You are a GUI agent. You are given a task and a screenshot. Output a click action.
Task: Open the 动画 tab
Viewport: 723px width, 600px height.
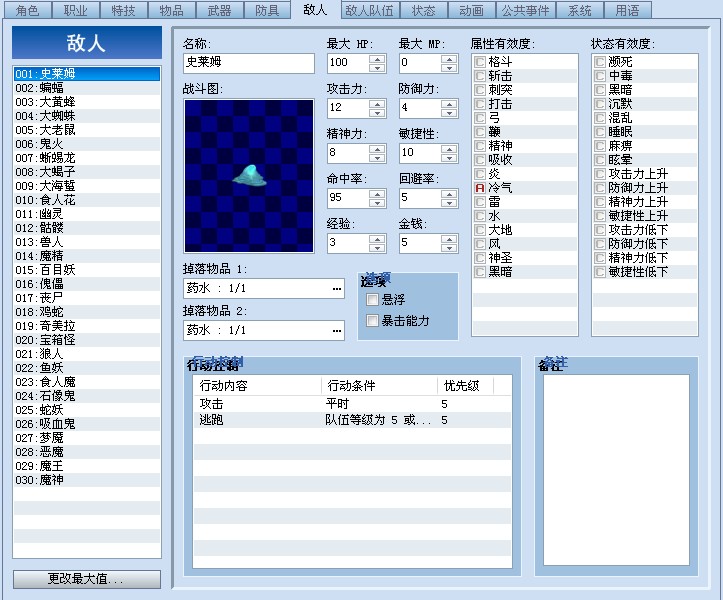(x=471, y=10)
